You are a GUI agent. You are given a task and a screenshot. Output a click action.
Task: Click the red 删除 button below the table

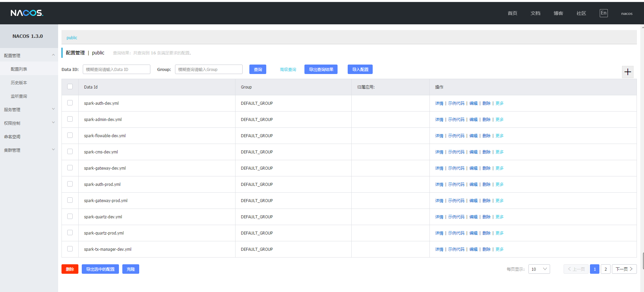pos(70,269)
